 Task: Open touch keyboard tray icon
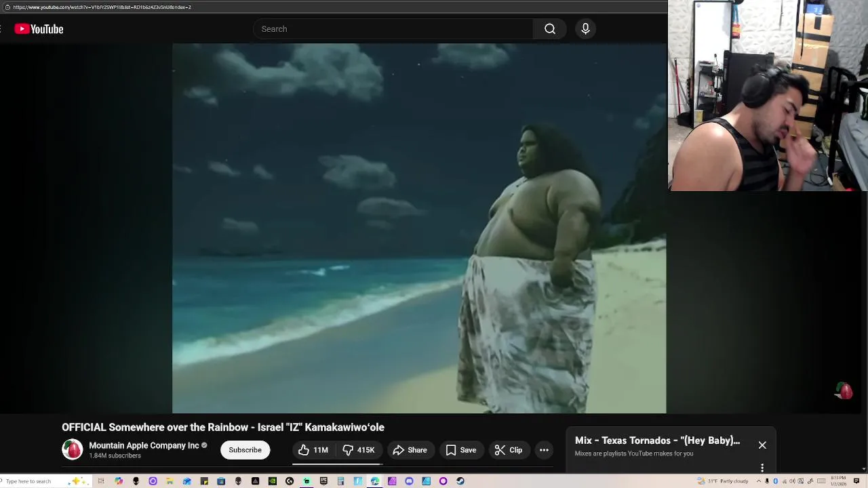pos(821,481)
